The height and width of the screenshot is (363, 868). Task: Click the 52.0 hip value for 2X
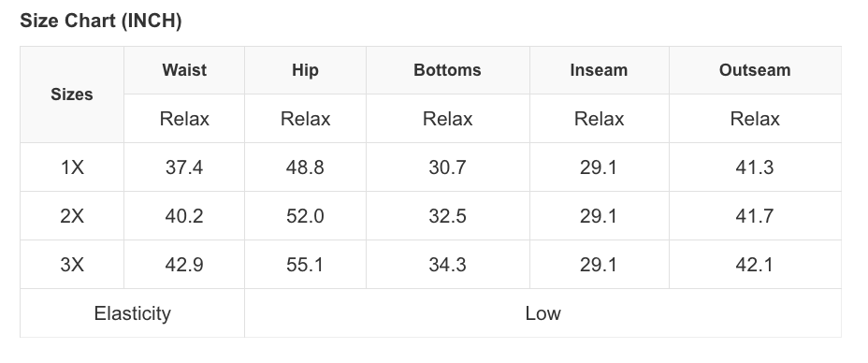[x=306, y=216]
